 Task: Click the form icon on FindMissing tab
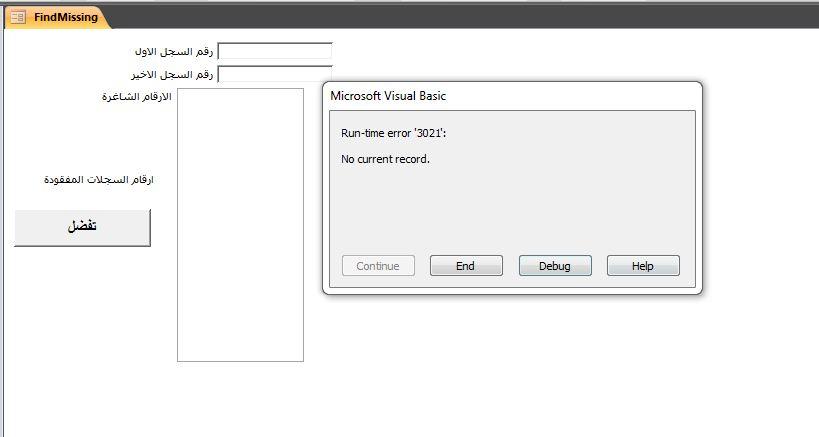pyautogui.click(x=18, y=17)
